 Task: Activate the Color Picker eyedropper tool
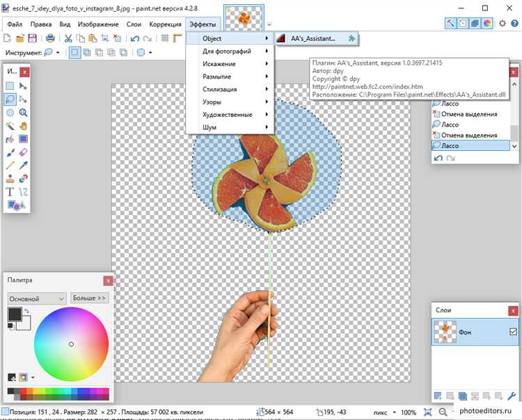coord(23,165)
